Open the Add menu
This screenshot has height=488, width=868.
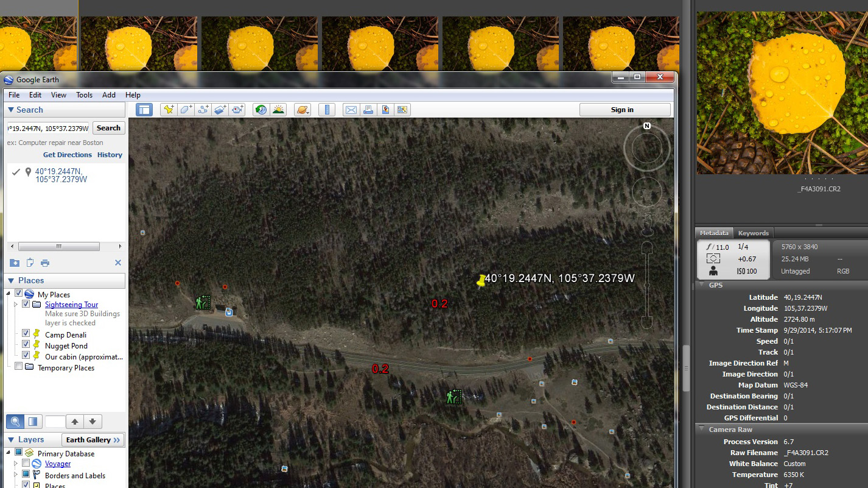[x=109, y=95]
